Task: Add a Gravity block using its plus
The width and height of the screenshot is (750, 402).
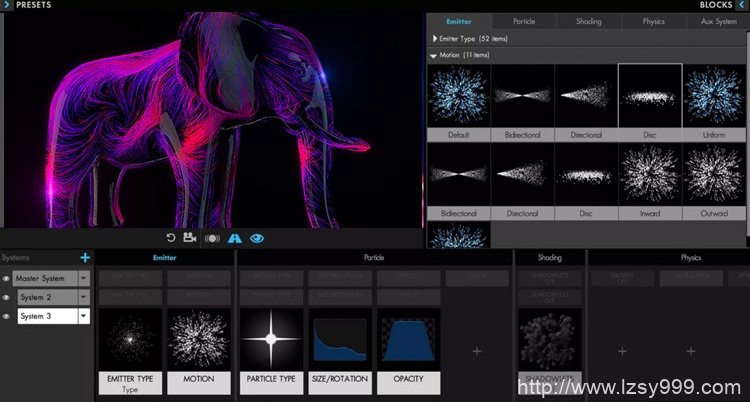Action: coord(622,351)
